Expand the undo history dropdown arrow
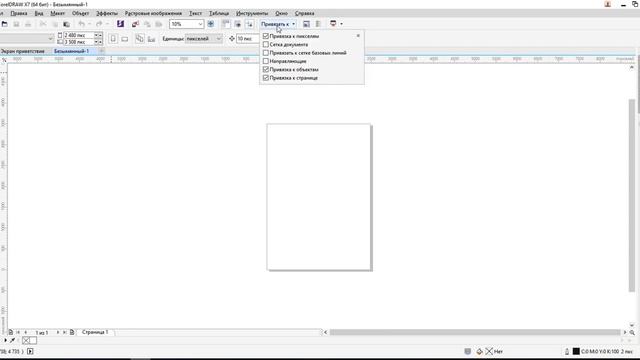 click(89, 24)
